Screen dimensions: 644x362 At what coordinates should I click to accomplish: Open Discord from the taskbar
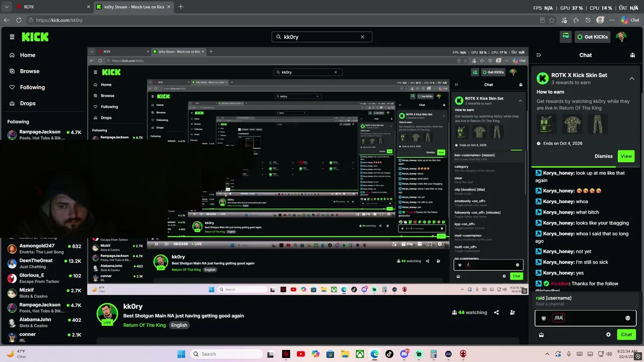404,354
